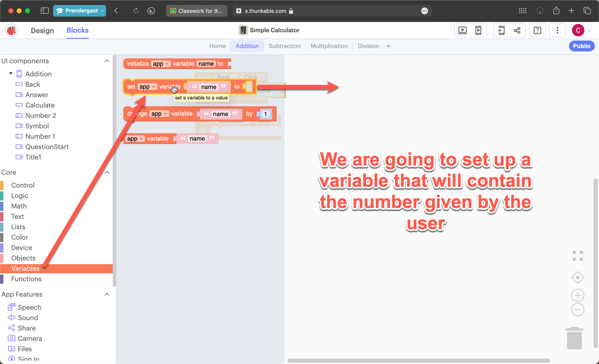Collapse the UI components section
599x364 pixels.
coord(107,61)
